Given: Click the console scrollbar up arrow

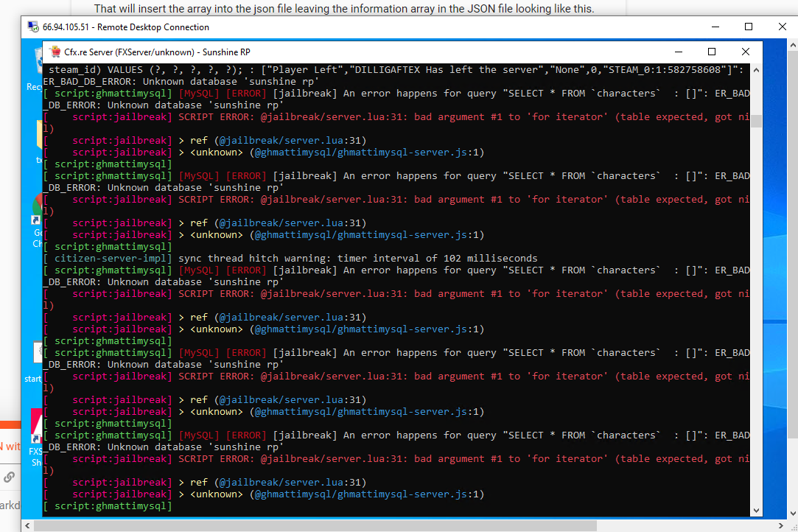Looking at the screenshot, I should (756, 70).
